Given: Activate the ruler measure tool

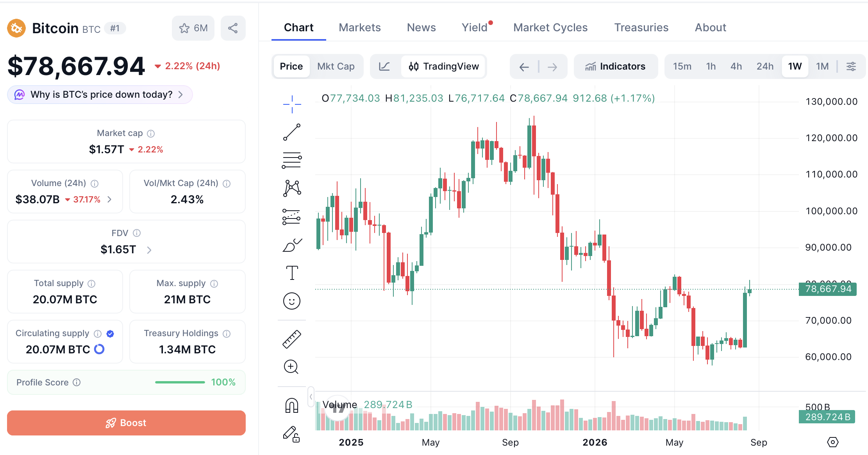Looking at the screenshot, I should pyautogui.click(x=292, y=339).
